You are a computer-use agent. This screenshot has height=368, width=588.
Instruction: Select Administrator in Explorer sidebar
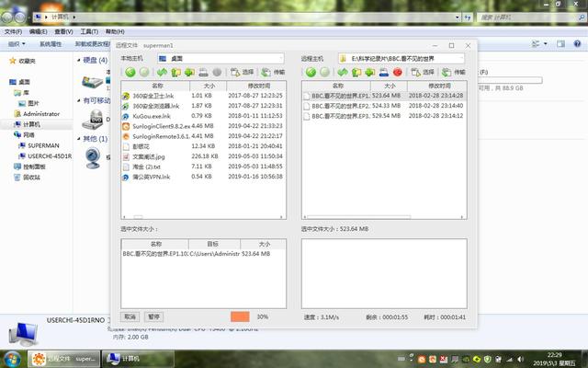37,114
